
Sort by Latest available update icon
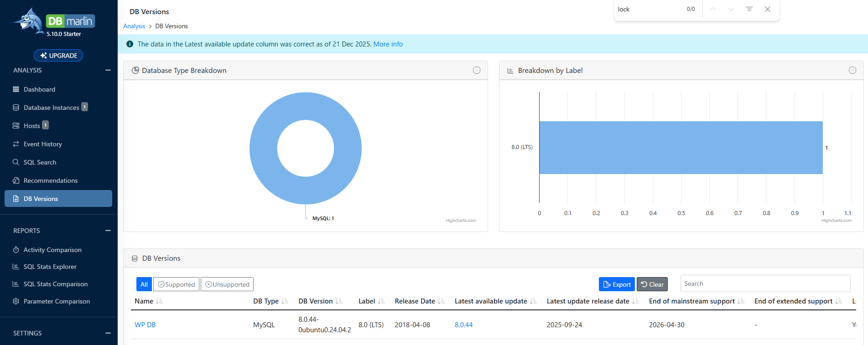pos(533,301)
